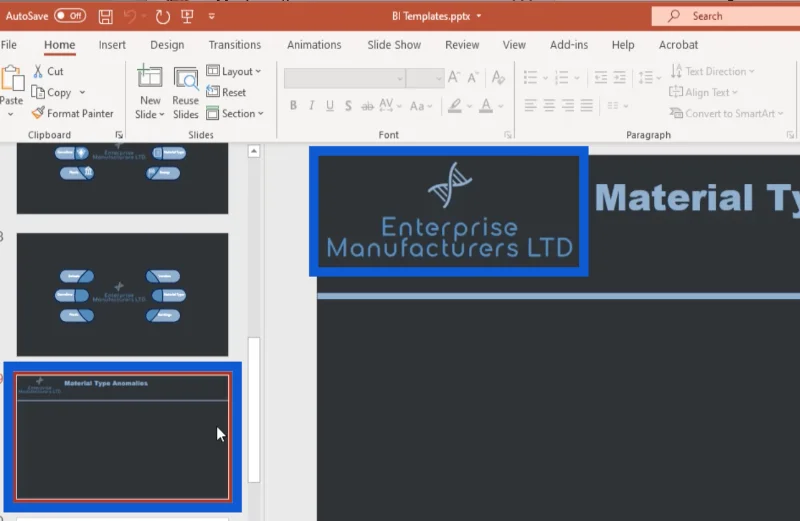
Task: Click the Bullets list icon
Action: click(x=530, y=78)
